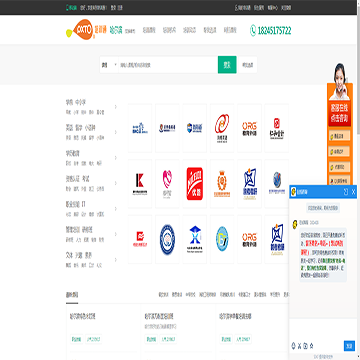Expand the bottommost category row arrow
The height and width of the screenshot is (360, 360).
pyautogui.click(x=116, y=260)
